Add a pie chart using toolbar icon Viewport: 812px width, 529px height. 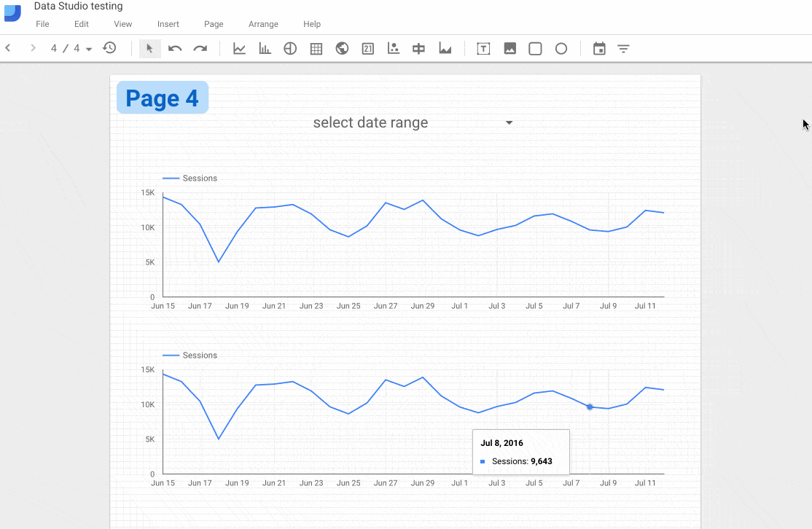click(x=290, y=49)
